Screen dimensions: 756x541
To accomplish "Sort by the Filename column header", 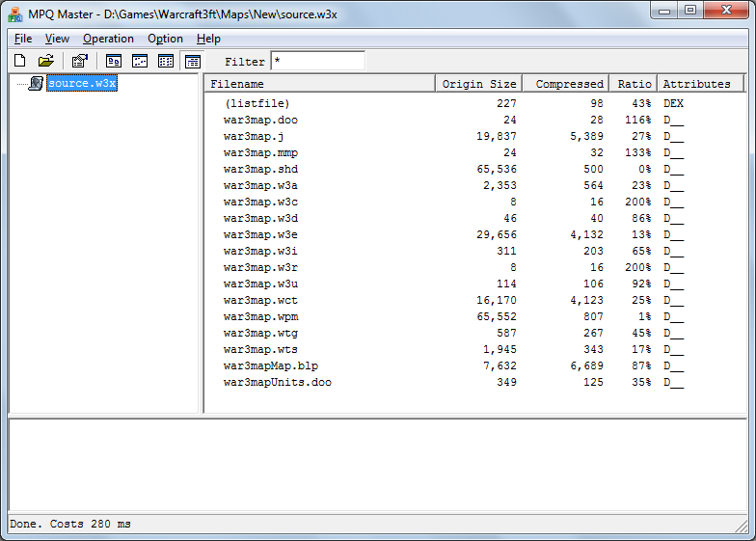I will pyautogui.click(x=320, y=84).
